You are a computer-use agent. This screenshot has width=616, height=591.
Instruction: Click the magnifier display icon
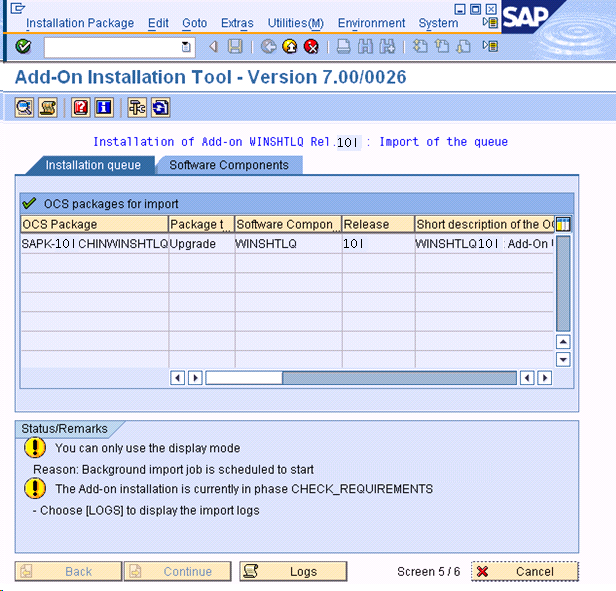click(24, 107)
